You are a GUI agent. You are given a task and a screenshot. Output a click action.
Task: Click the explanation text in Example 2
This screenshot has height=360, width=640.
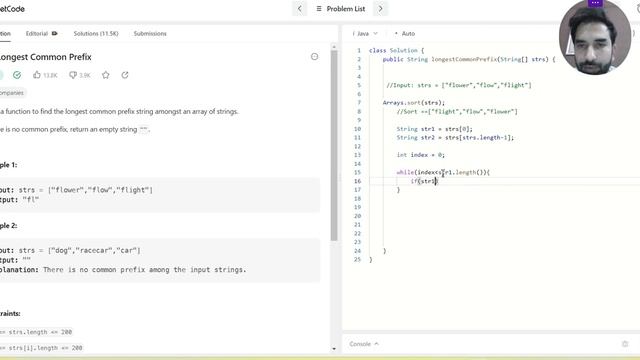(x=123, y=270)
